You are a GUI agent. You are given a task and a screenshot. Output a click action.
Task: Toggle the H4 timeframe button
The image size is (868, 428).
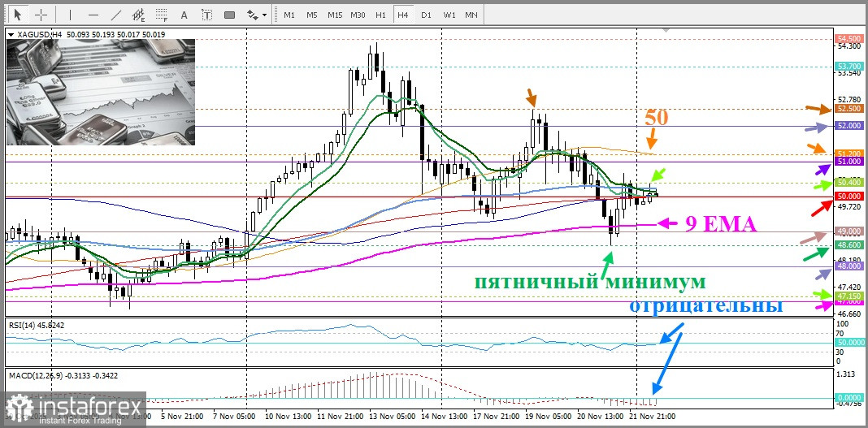403,15
